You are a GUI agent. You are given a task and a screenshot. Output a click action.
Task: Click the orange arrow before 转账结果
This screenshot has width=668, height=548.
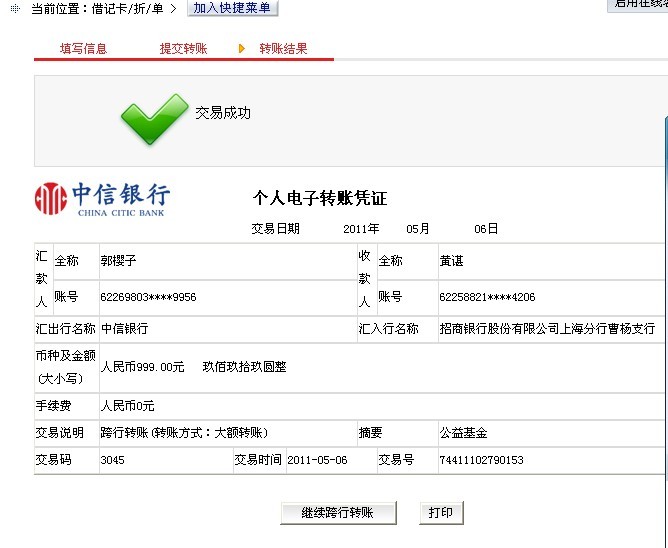coord(242,49)
